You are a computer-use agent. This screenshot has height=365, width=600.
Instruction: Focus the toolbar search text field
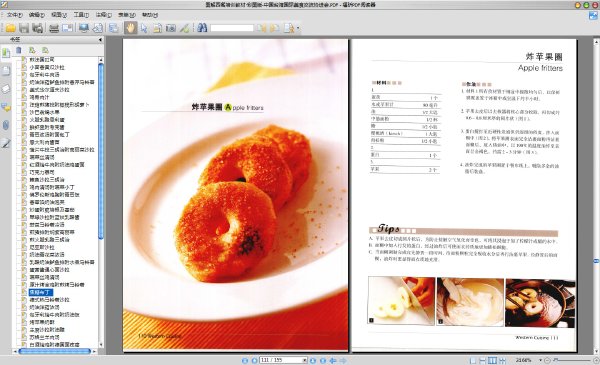pos(232,28)
